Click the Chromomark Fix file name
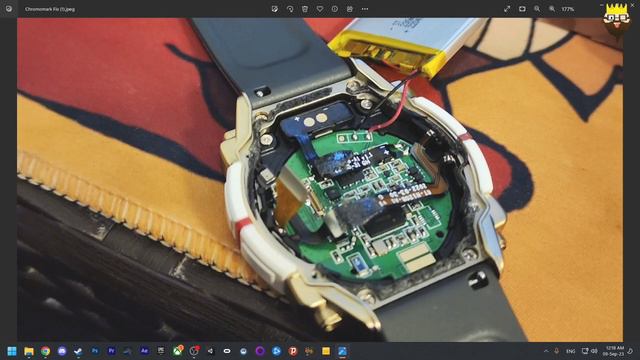 tap(50, 9)
